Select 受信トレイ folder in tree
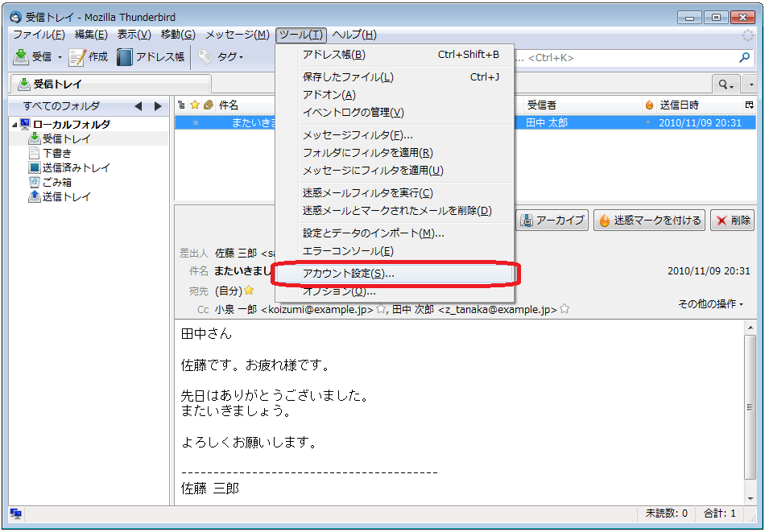Viewport: 765px width, 532px height. (66, 139)
